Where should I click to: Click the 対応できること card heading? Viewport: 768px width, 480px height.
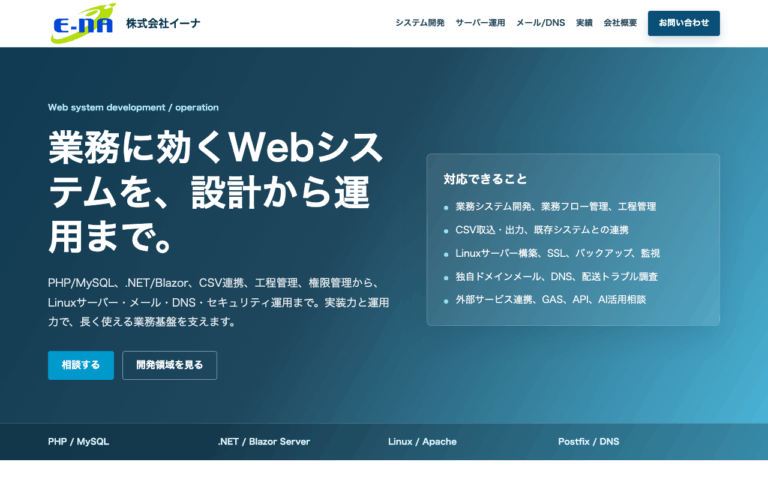pos(485,179)
